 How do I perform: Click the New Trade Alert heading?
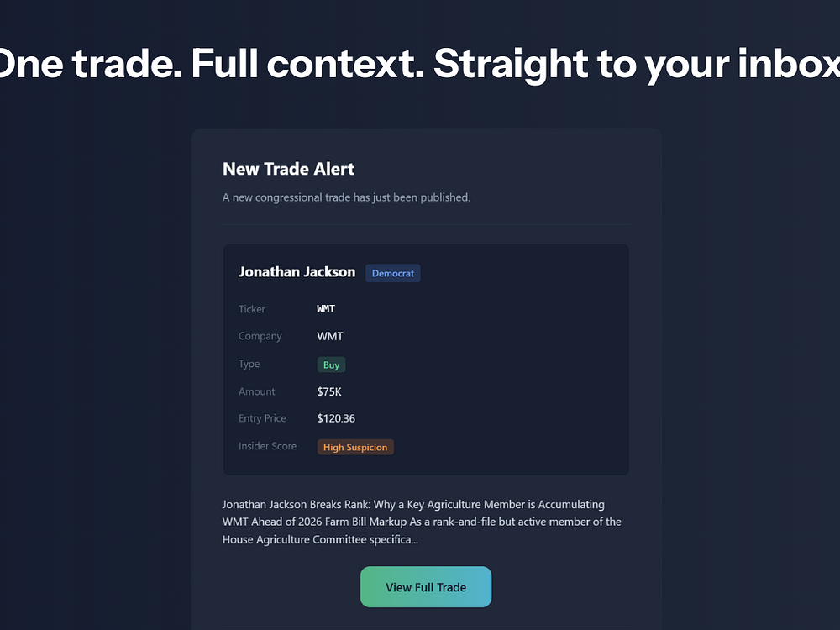pyautogui.click(x=288, y=170)
